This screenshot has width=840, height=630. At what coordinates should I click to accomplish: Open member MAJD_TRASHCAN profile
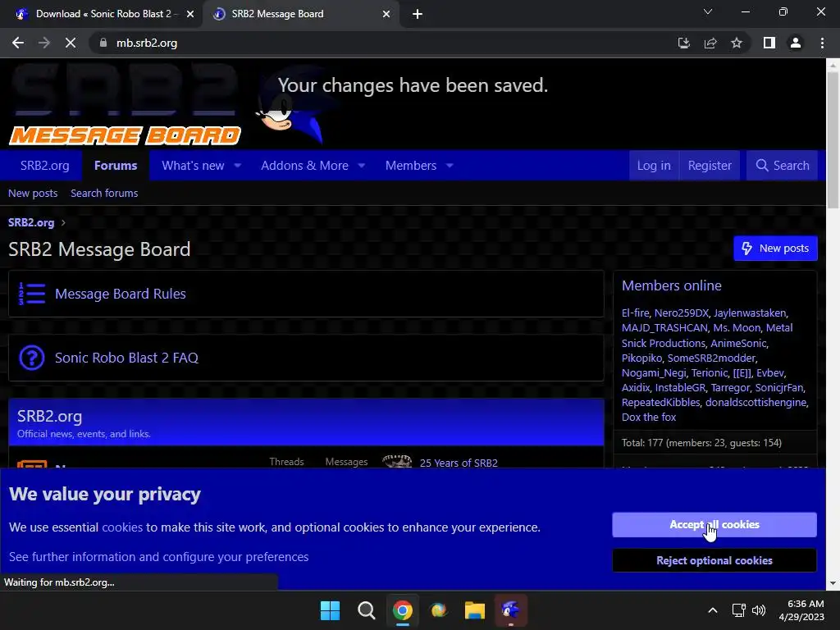664,328
